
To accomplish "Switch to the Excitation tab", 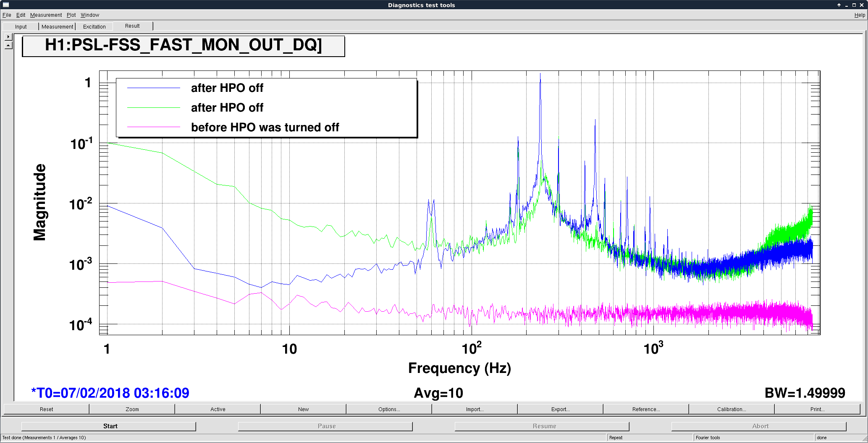I will (x=94, y=26).
